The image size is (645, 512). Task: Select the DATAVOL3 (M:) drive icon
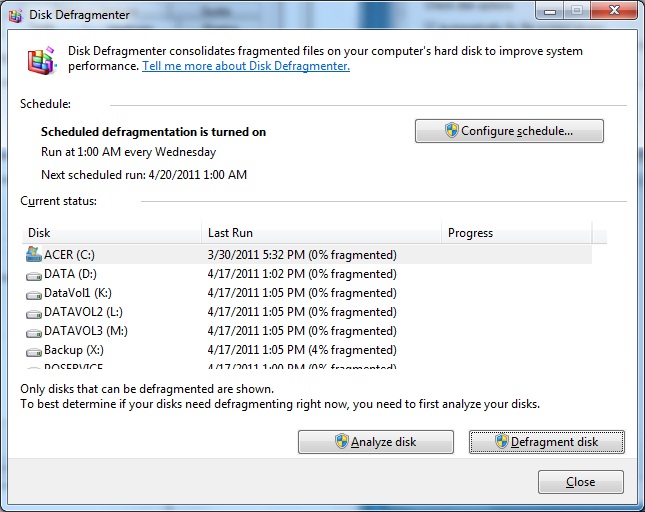[34, 332]
